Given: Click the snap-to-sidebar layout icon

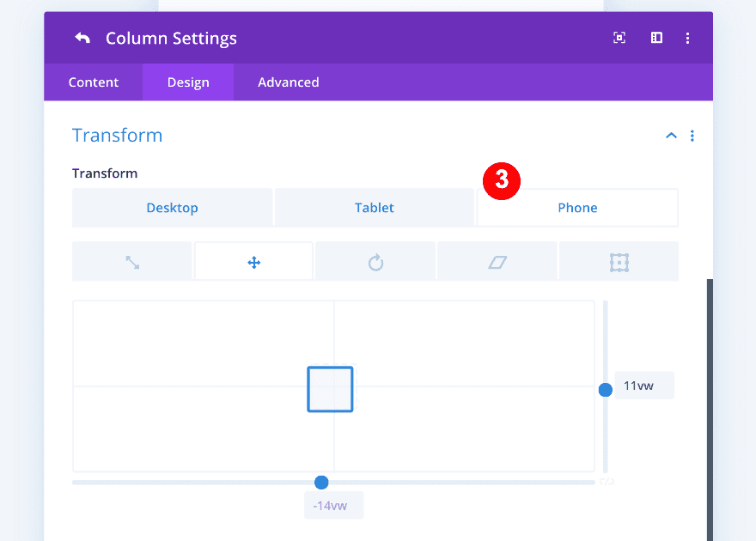Looking at the screenshot, I should [656, 38].
